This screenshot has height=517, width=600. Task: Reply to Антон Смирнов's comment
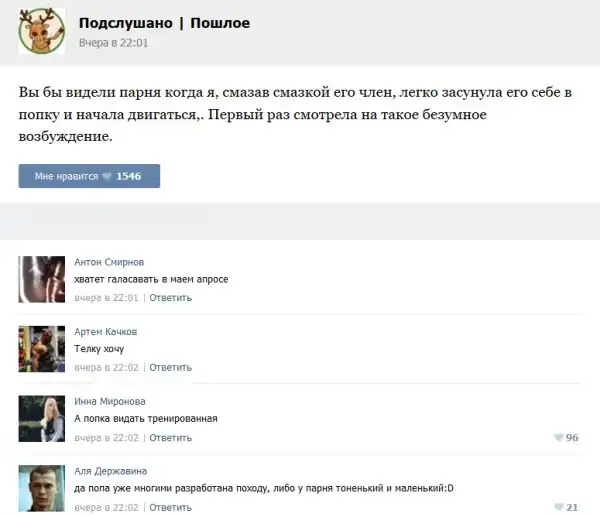click(x=170, y=298)
